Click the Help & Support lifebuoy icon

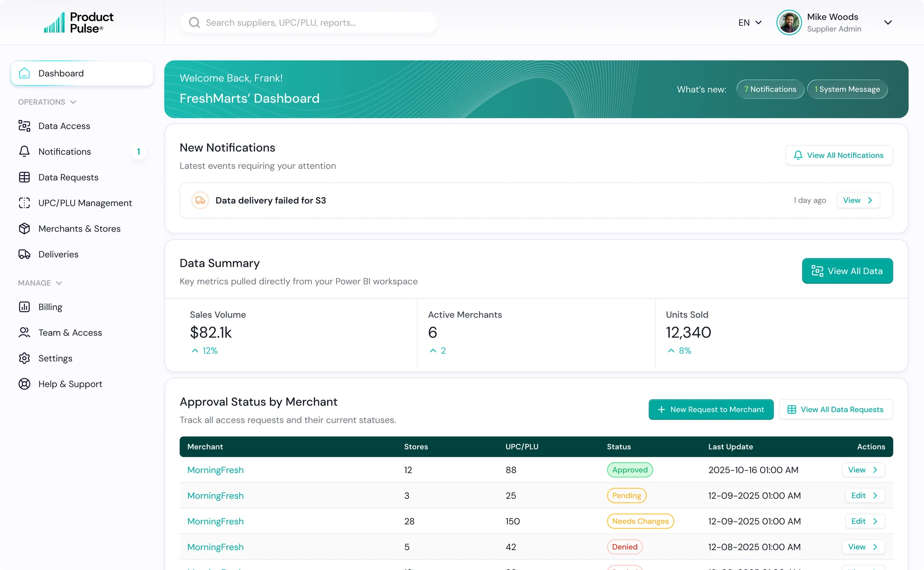24,384
